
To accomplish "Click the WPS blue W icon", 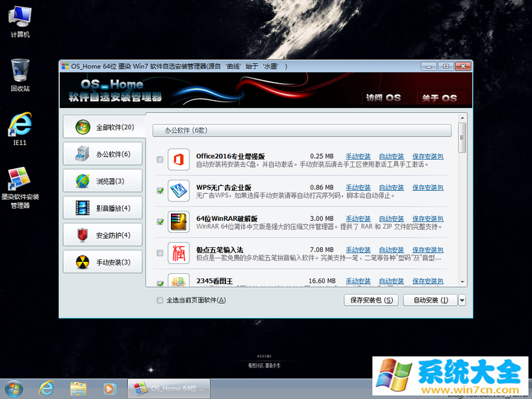I will point(179,190).
